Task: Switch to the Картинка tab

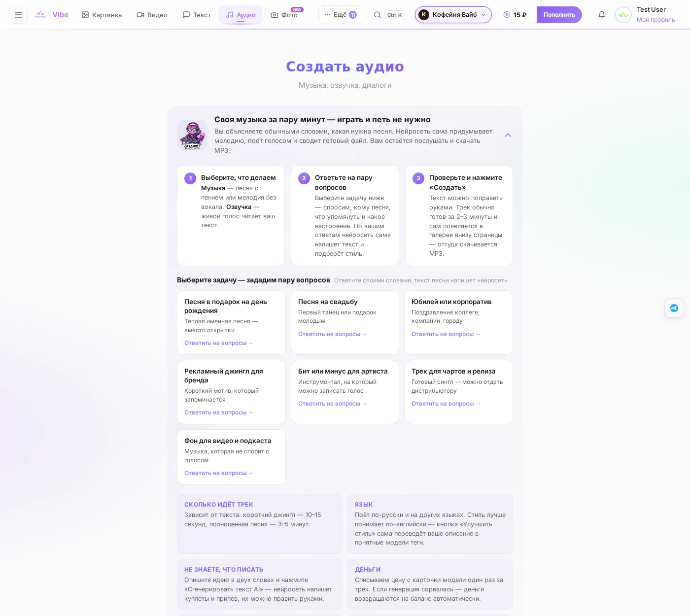Action: click(102, 15)
